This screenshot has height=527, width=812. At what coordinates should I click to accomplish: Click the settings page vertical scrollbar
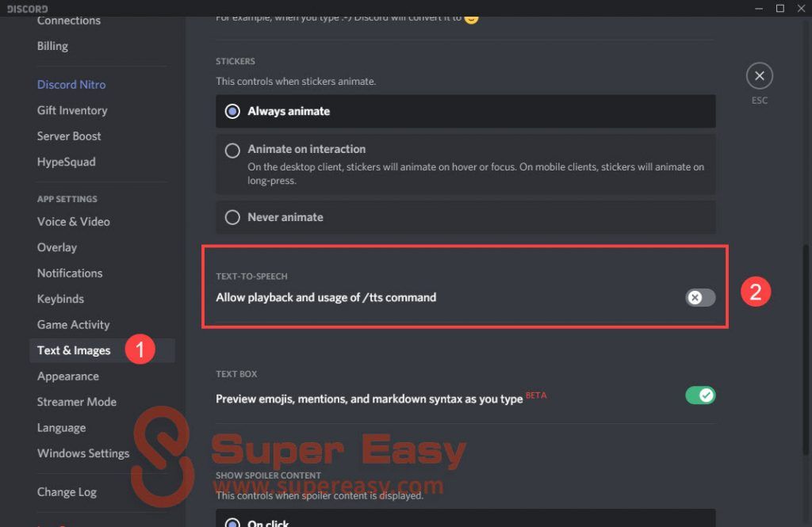(806, 317)
